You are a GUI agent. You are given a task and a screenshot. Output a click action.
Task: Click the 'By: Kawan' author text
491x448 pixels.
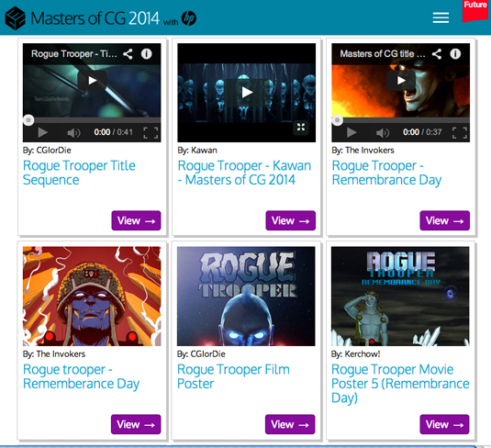pyautogui.click(x=197, y=151)
